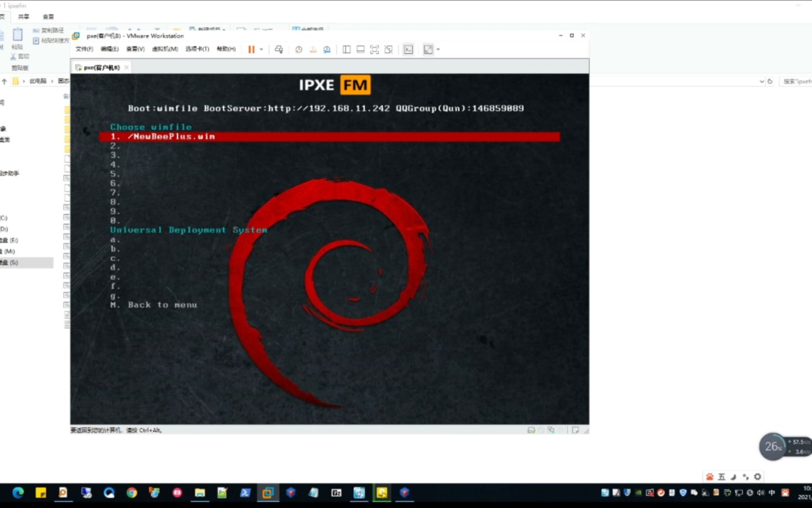Click the Choose wimfile heading
This screenshot has width=812, height=508.
pyautogui.click(x=151, y=127)
